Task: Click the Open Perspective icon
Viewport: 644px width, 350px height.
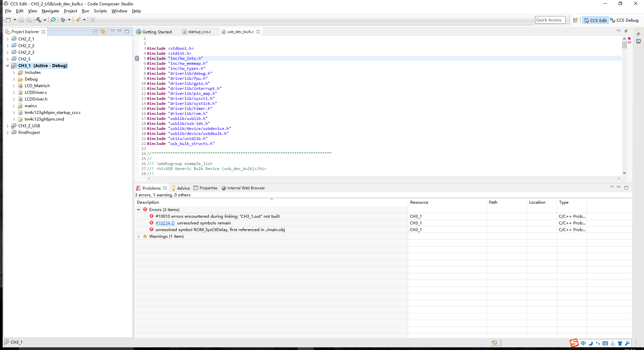Action: point(575,20)
